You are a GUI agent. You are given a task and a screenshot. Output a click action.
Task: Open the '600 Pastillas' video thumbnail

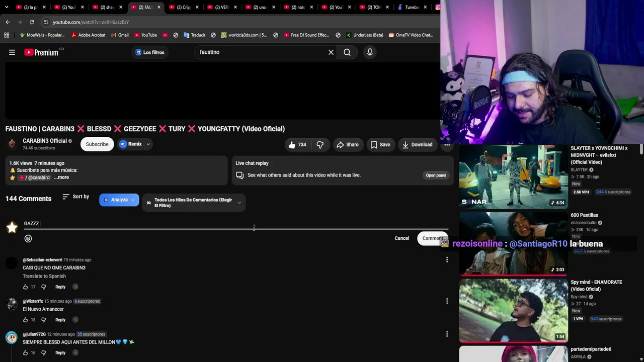point(513,243)
